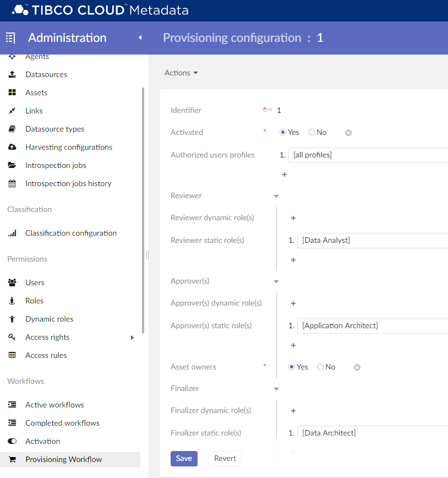Open the Agents section icon

[x=12, y=56]
